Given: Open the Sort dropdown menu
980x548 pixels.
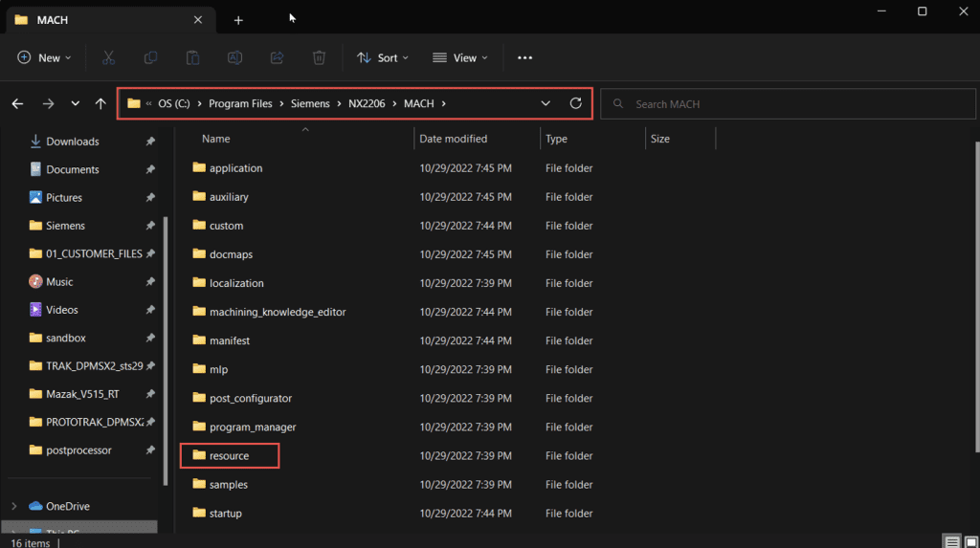Looking at the screenshot, I should [x=383, y=57].
